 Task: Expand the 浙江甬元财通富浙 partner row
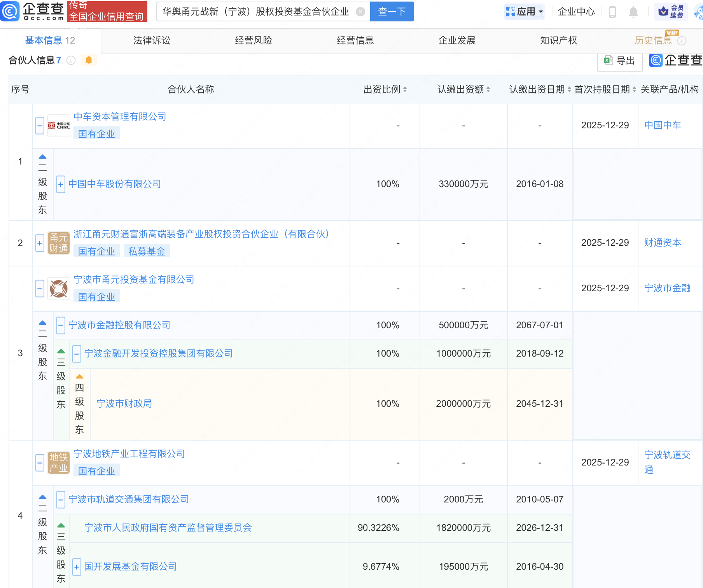click(40, 243)
